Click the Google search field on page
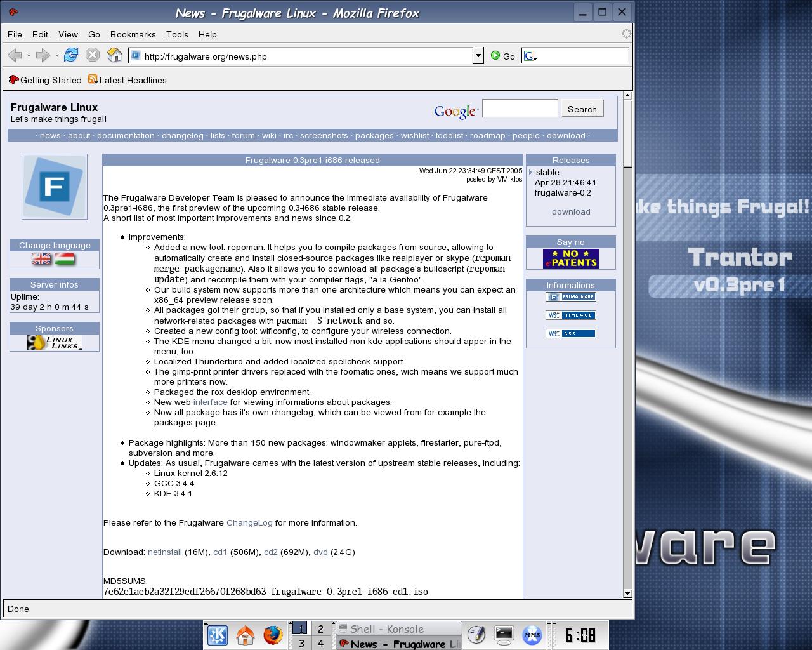Screen dimensions: 812x650 coord(520,109)
